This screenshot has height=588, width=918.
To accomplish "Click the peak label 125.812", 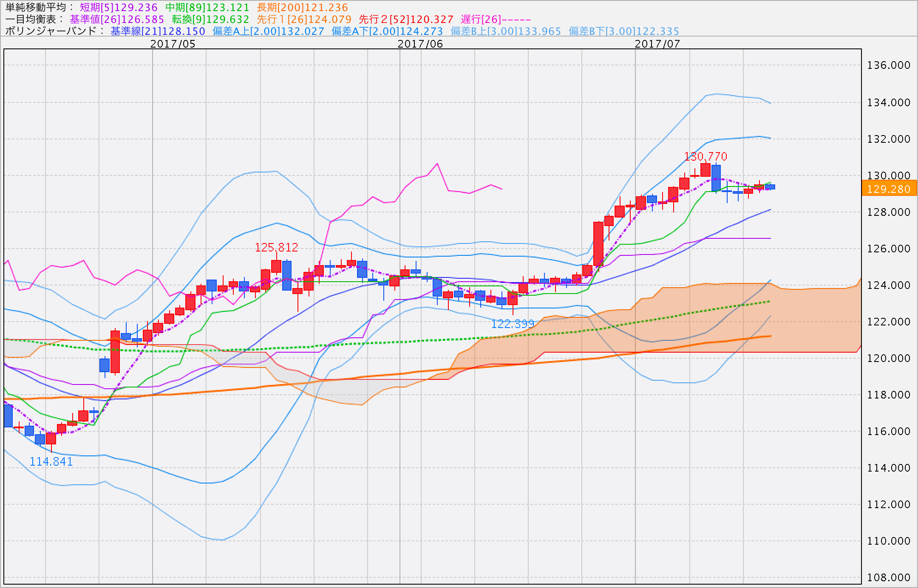I will click(x=276, y=247).
